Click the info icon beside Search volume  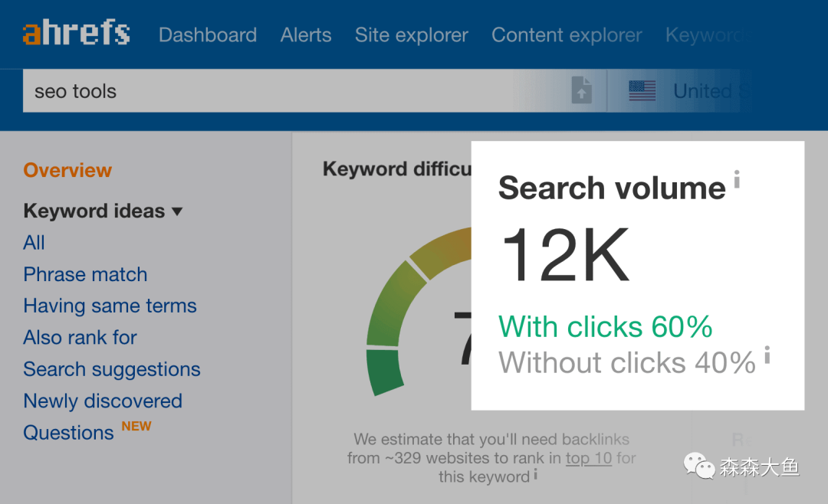click(x=737, y=180)
